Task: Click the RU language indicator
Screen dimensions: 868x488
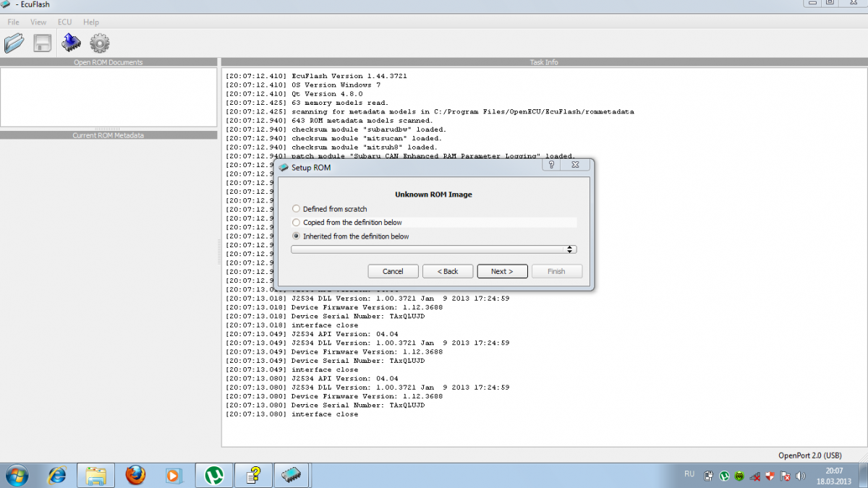Action: tap(689, 474)
